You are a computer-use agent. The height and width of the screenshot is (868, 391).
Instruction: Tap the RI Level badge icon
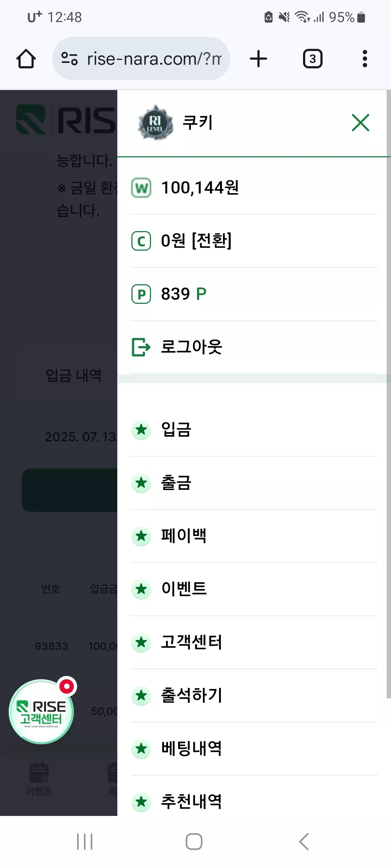[x=155, y=123]
